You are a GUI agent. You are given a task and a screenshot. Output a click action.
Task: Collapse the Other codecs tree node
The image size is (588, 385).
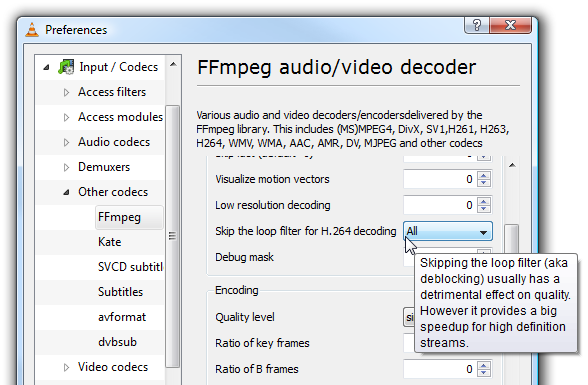(x=66, y=192)
